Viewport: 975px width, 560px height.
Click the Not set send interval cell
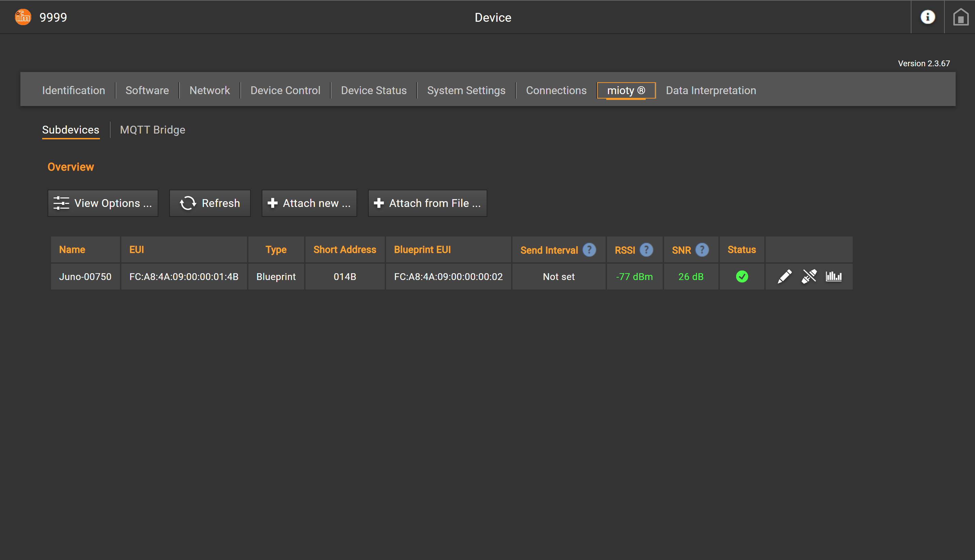(559, 277)
